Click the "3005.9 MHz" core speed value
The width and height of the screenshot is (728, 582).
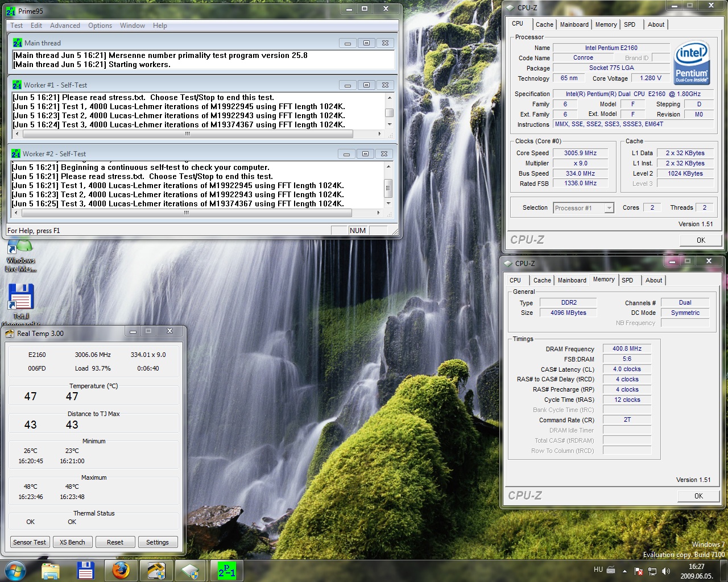pyautogui.click(x=580, y=153)
